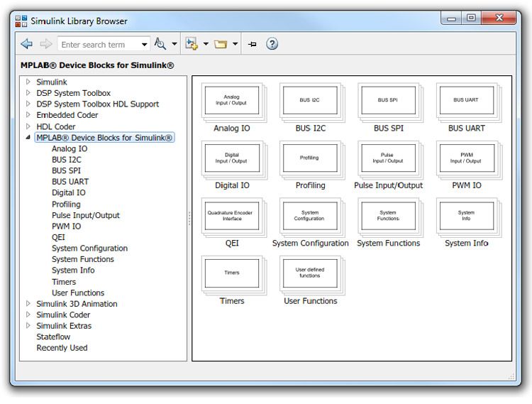
Task: Click the back navigation arrow
Action: click(x=27, y=44)
